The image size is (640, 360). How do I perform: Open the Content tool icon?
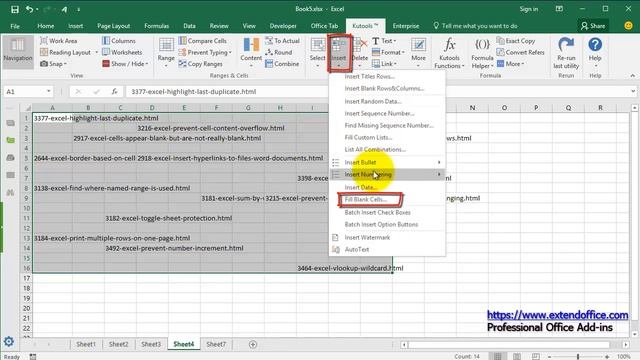click(251, 45)
